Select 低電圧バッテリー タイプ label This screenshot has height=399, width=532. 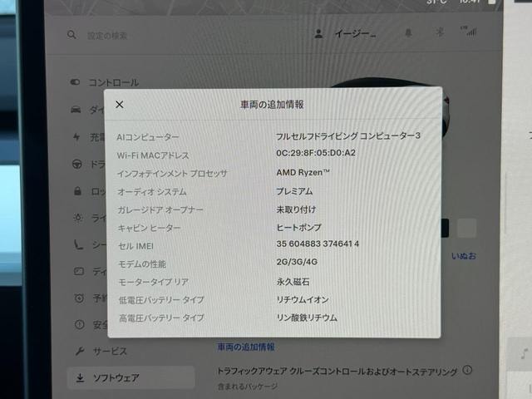coord(161,300)
